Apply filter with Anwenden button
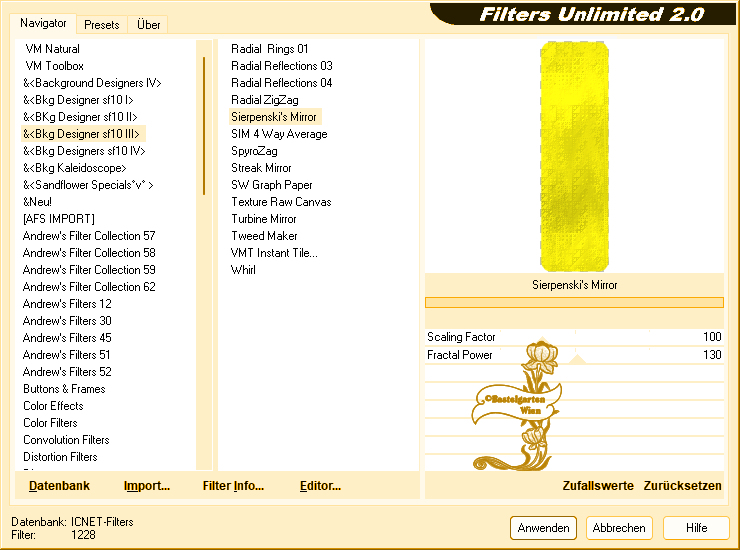 point(543,528)
